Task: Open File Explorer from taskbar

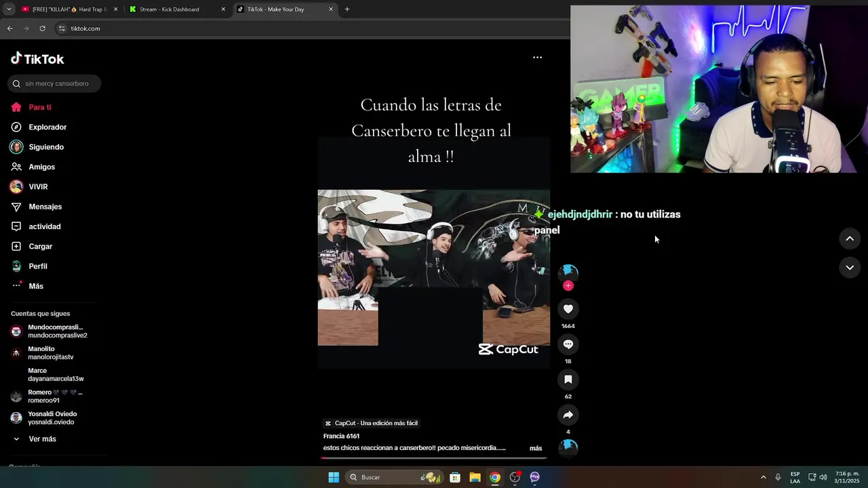Action: (x=475, y=477)
